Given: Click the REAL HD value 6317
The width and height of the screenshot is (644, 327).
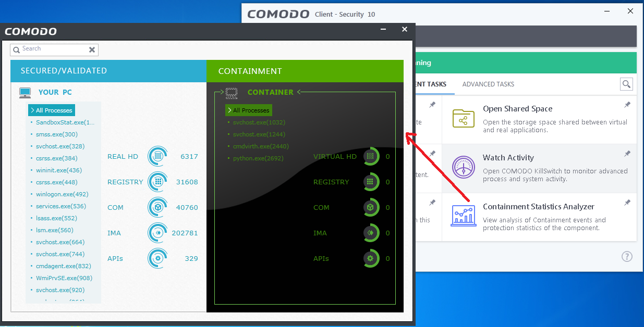Looking at the screenshot, I should tap(189, 156).
